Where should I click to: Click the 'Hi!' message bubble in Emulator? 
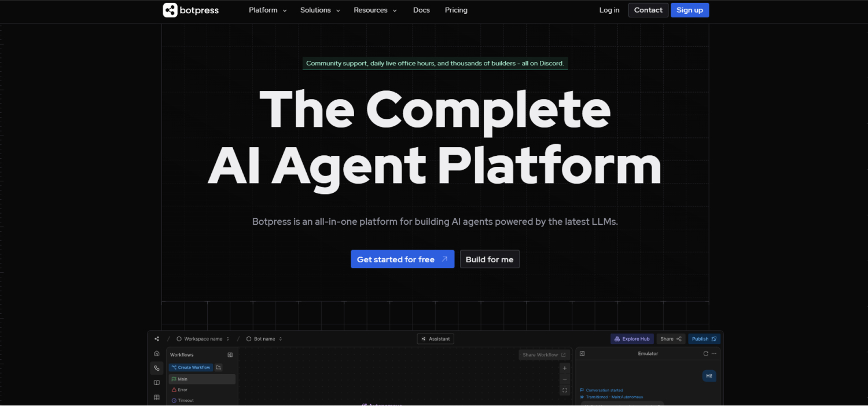pyautogui.click(x=709, y=376)
